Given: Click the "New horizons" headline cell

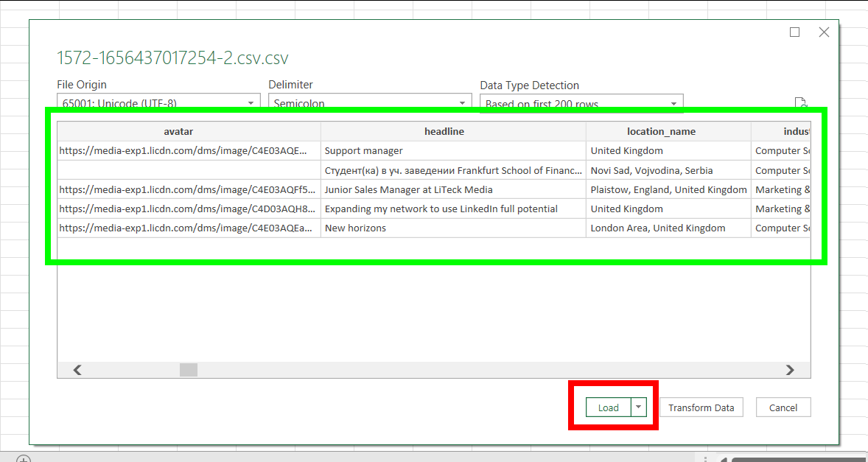Looking at the screenshot, I should (453, 228).
